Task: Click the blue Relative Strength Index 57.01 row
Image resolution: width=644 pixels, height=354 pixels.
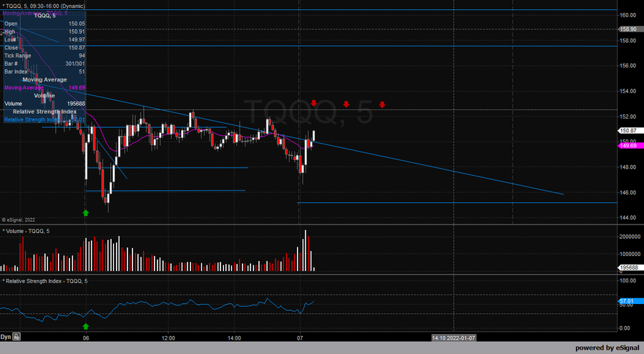Action: click(45, 120)
